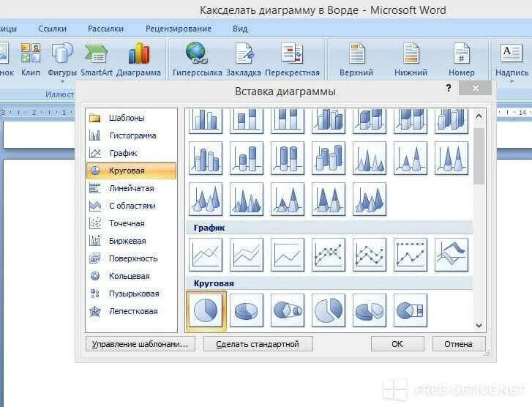Image resolution: width=532 pixels, height=407 pixels.
Task: Choose the stacked cylinder chart thumbnail
Action: click(x=247, y=158)
